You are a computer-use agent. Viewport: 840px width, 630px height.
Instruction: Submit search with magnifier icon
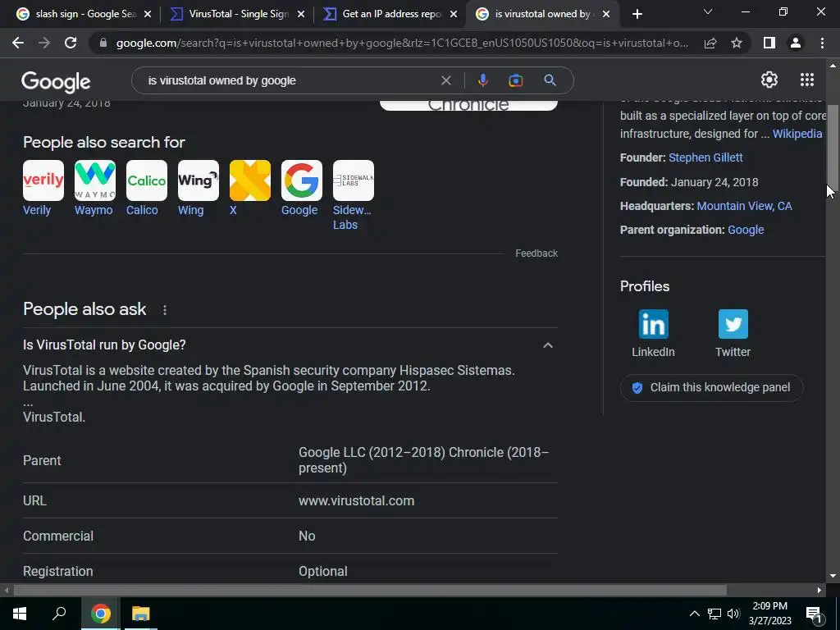click(x=550, y=80)
